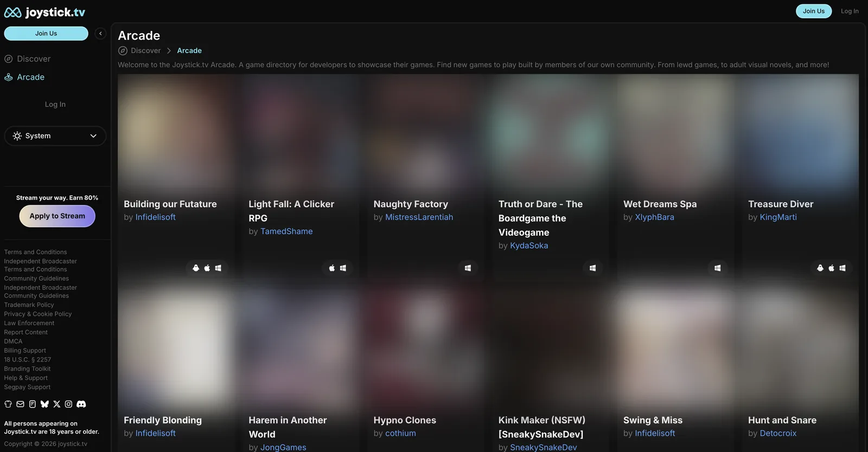Open author KingMarti's profile link

coord(778,217)
